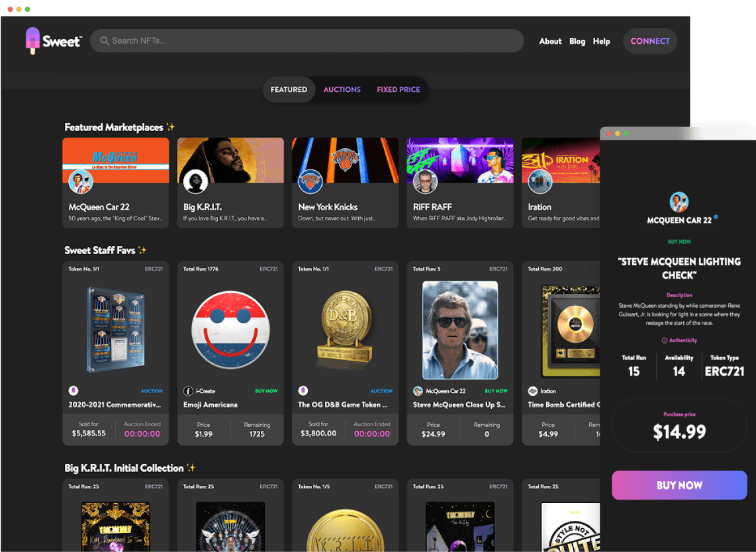Click "Big K.R.I.T. Initial Collection" heading
Image resolution: width=756 pixels, height=552 pixels.
(124, 468)
